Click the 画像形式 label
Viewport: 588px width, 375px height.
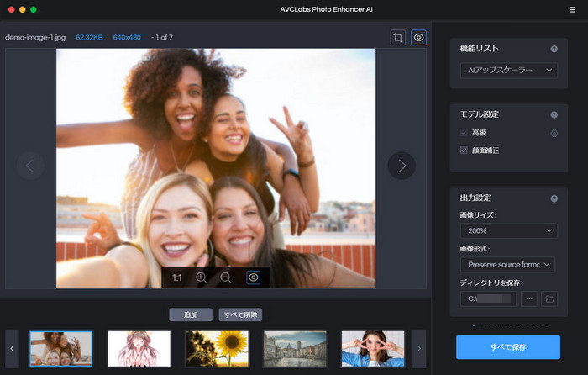point(475,249)
